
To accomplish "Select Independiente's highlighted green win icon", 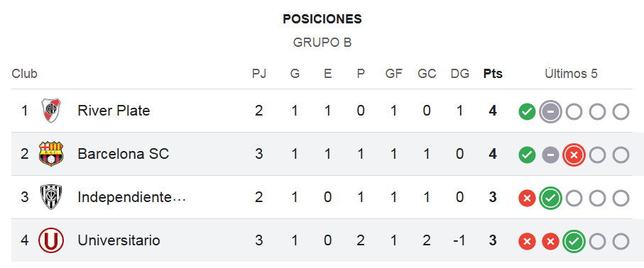I will pos(550,199).
